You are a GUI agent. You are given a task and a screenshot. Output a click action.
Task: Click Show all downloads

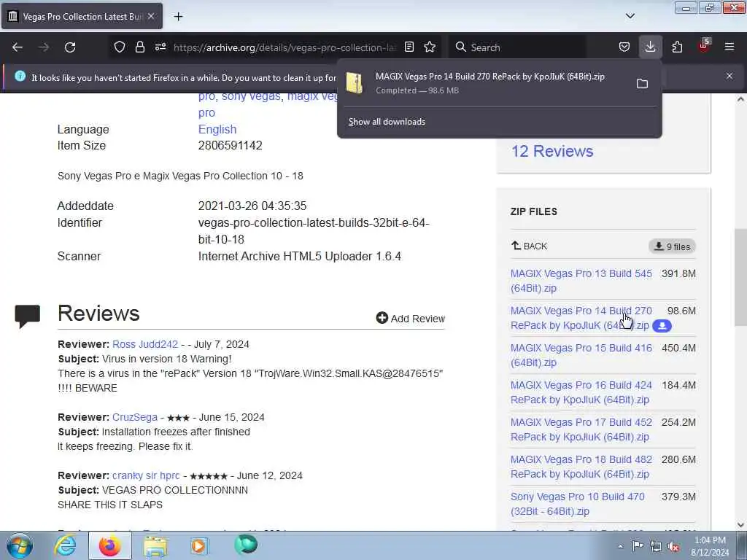pyautogui.click(x=387, y=122)
